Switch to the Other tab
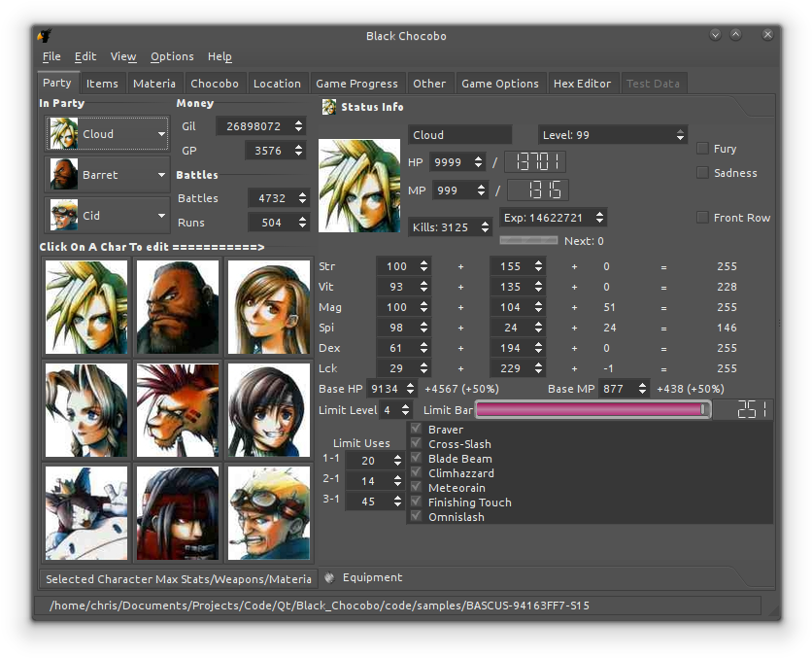 pos(429,84)
